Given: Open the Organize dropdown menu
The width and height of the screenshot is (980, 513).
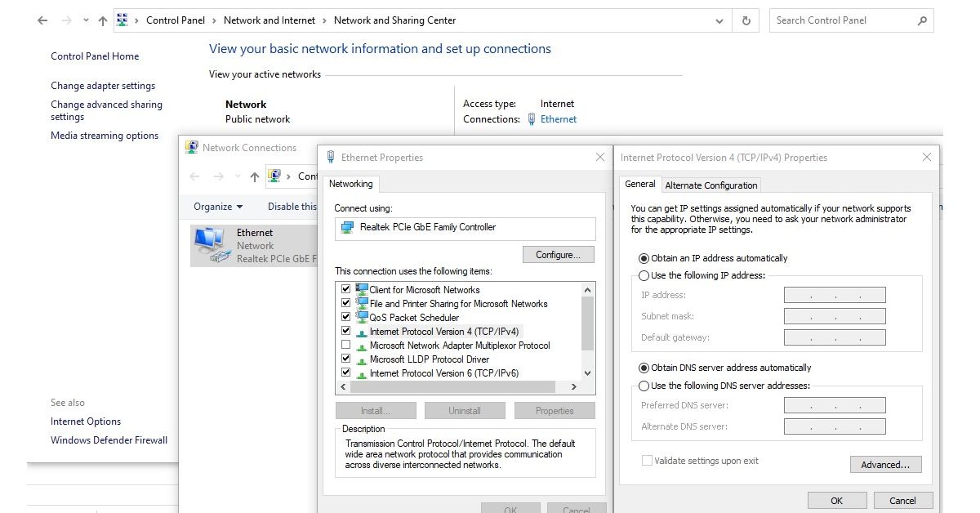Looking at the screenshot, I should 218,207.
